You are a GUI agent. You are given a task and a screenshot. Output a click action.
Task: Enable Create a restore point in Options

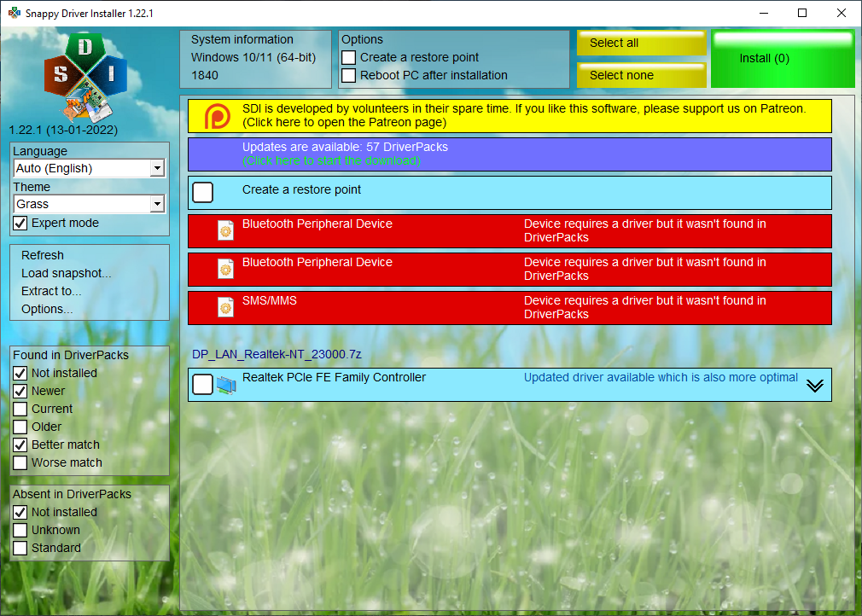tap(348, 58)
